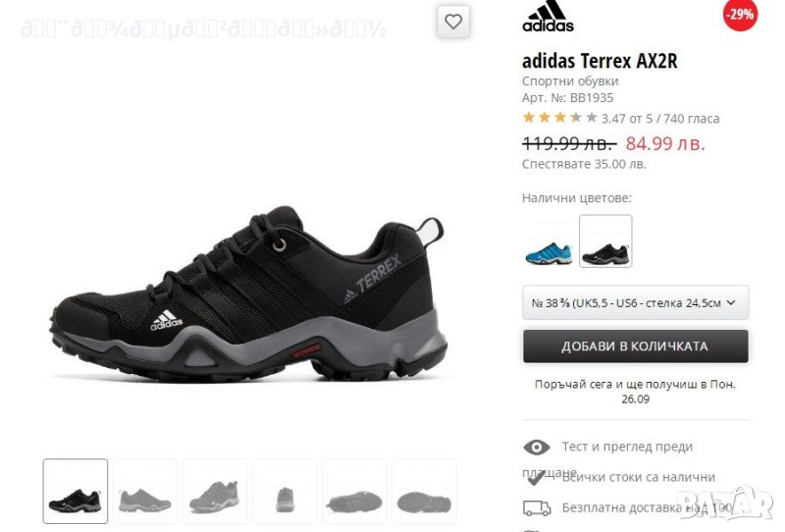Show the fourth rear-view shoe thumbnail
The image size is (785, 532).
pos(285,491)
